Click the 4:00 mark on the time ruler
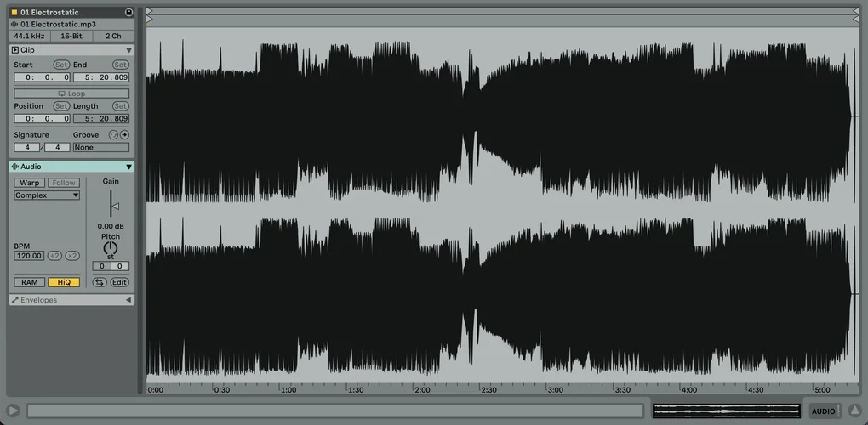 688,390
